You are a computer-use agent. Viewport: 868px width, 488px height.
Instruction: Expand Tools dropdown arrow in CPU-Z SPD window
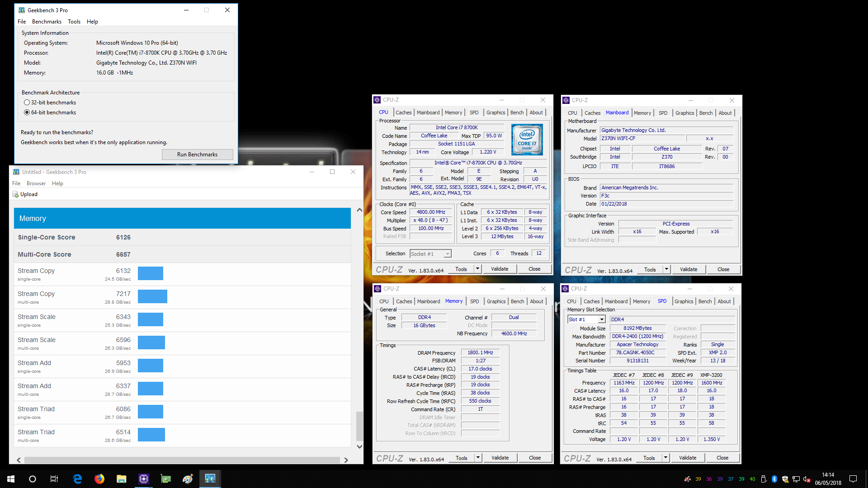click(x=665, y=458)
